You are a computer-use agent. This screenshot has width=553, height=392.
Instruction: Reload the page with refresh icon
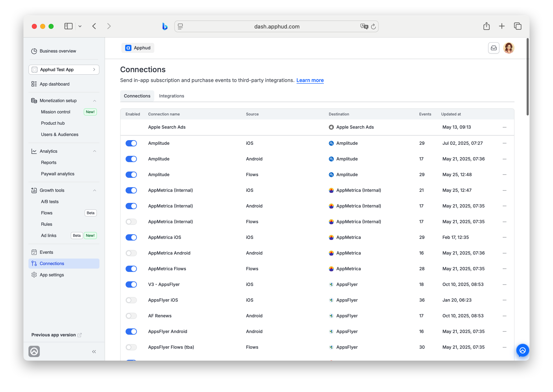point(373,26)
